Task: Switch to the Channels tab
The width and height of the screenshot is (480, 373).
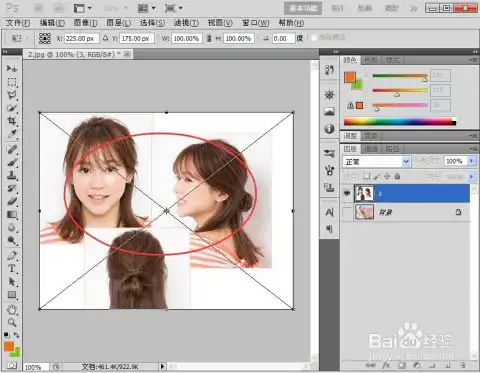Action: (x=371, y=149)
